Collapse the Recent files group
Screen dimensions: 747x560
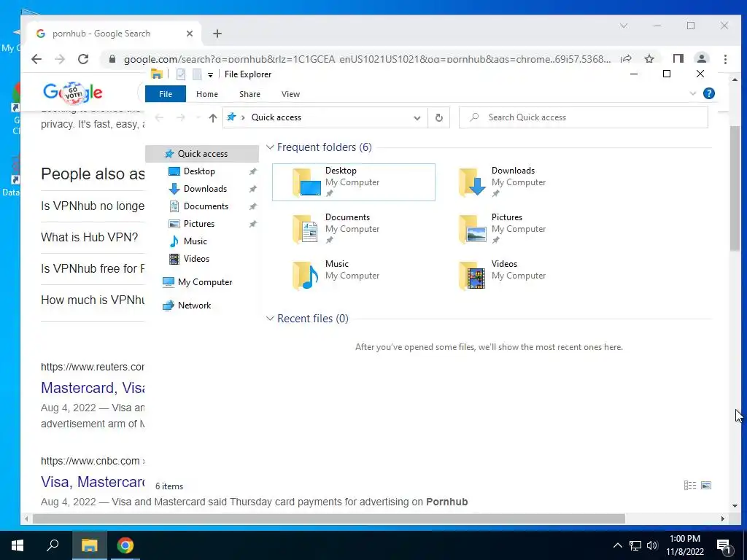pyautogui.click(x=270, y=319)
